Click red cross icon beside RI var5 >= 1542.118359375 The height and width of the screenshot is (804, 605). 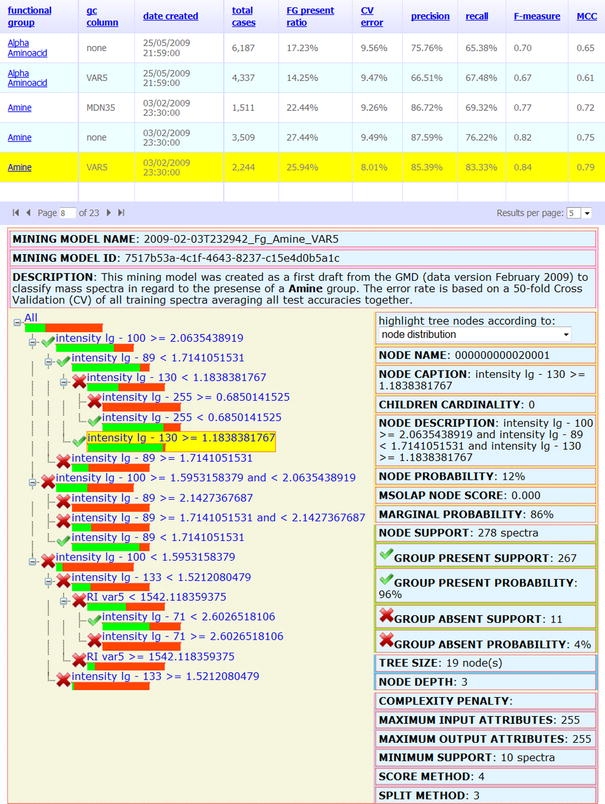[x=79, y=659]
